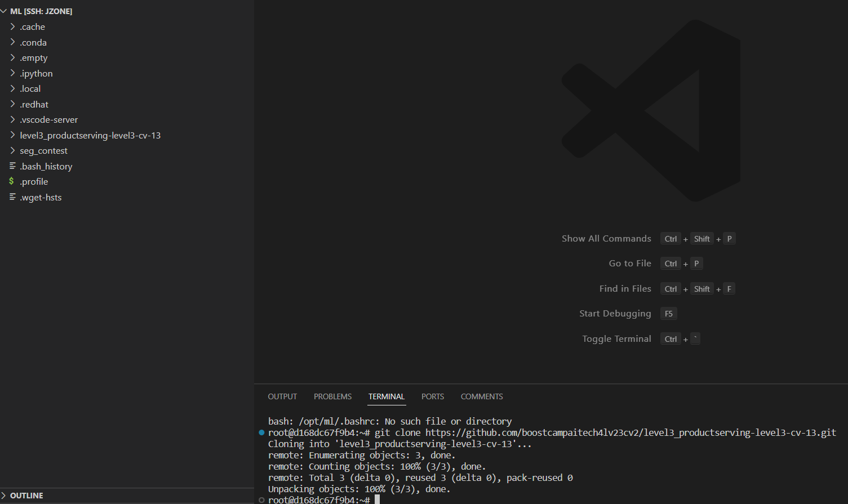Click the text file icon beside .bash_history

pyautogui.click(x=12, y=166)
